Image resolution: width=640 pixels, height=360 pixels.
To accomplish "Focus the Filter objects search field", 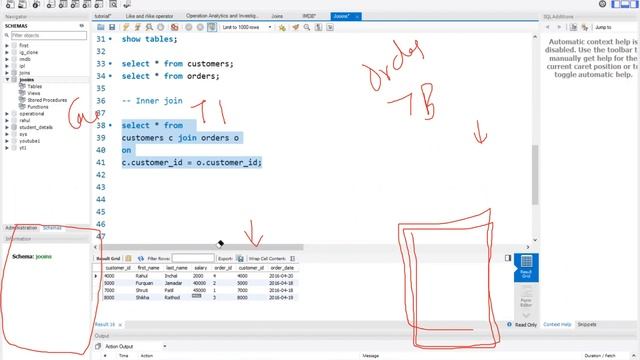I will coord(49,36).
